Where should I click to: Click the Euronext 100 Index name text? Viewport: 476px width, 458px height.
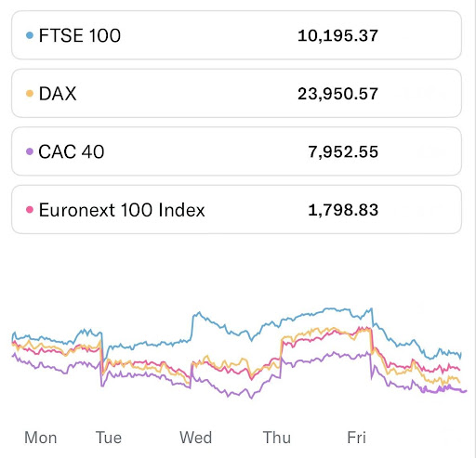(x=122, y=210)
